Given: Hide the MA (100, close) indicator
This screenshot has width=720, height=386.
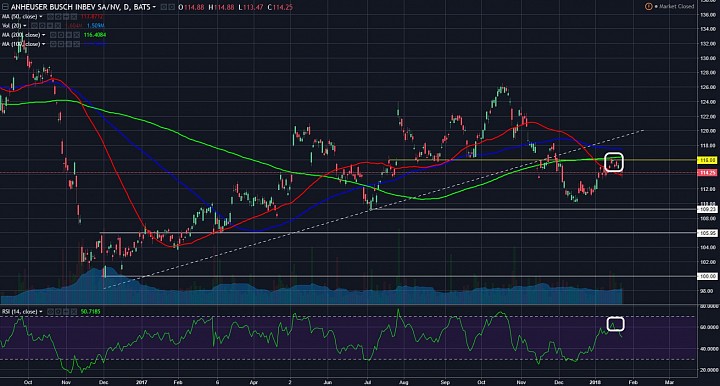Looking at the screenshot, I should (53, 44).
